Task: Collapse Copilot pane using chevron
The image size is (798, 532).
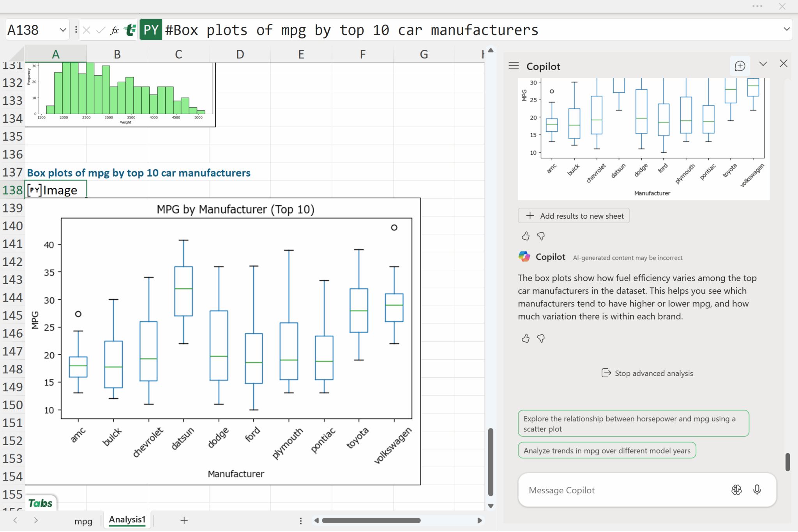Action: (763, 64)
